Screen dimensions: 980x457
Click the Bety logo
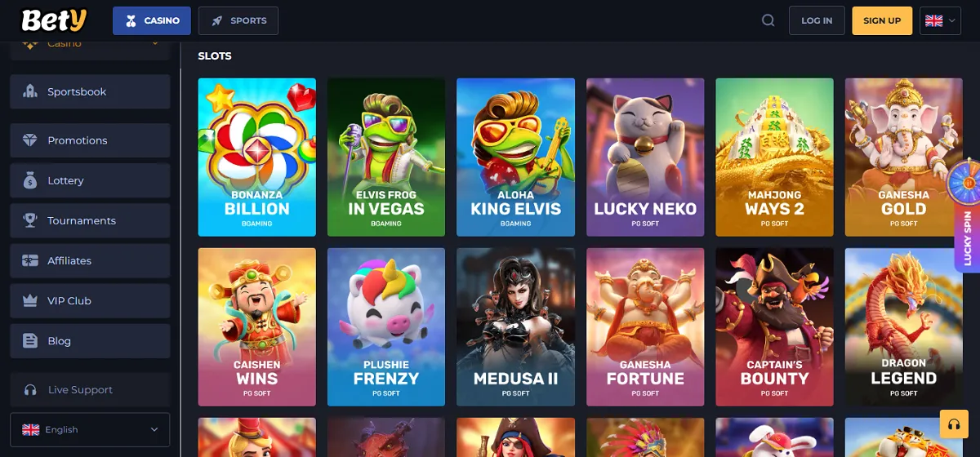click(x=54, y=20)
